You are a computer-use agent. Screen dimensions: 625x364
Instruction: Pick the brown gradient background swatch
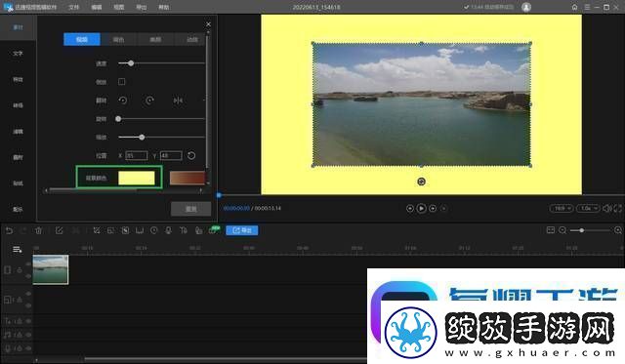point(187,178)
